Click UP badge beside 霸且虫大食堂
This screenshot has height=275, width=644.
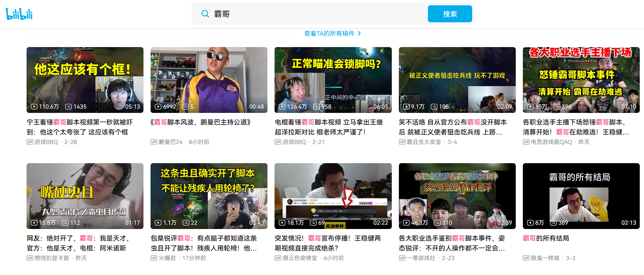pyautogui.click(x=402, y=142)
